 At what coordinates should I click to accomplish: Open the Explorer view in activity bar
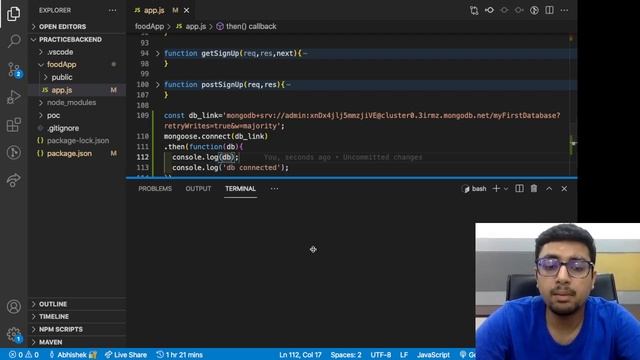(x=13, y=13)
